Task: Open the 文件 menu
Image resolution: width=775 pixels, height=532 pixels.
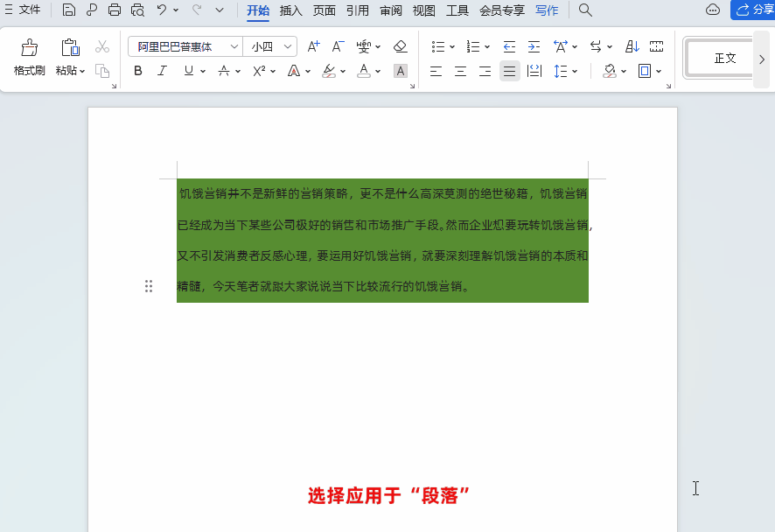Action: tap(23, 10)
